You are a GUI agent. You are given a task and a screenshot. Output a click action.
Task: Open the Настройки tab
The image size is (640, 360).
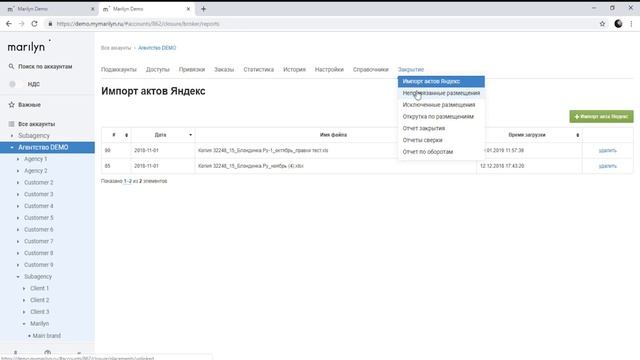coord(329,69)
